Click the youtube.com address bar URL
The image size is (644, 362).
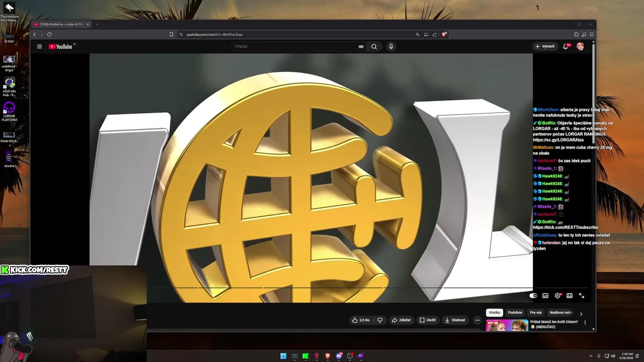tap(214, 34)
